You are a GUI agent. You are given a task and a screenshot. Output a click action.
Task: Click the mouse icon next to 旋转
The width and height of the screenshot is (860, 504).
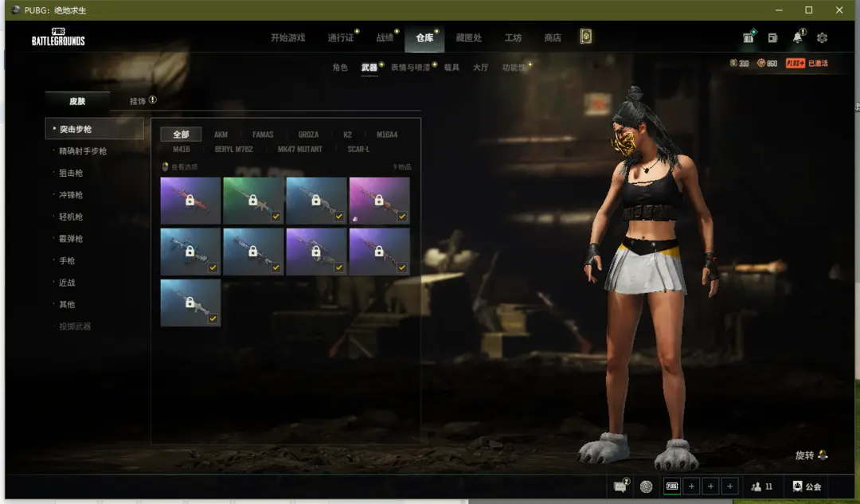[823, 455]
